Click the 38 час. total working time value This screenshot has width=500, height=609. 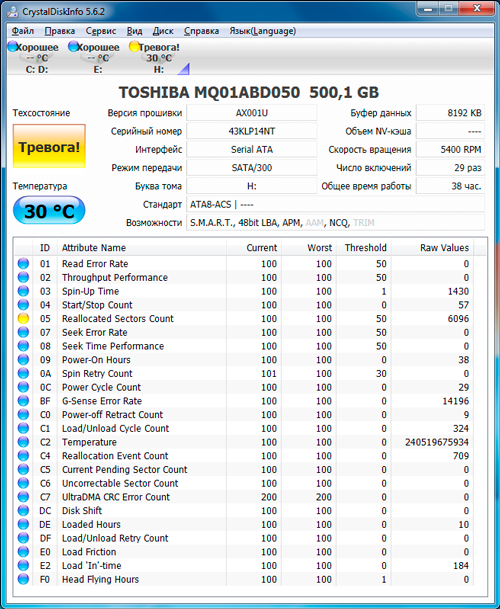[x=451, y=186]
